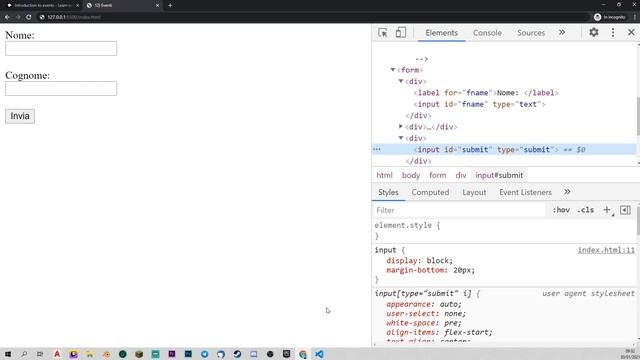Toggle the .cls classes panel
640x360 pixels.
586,210
